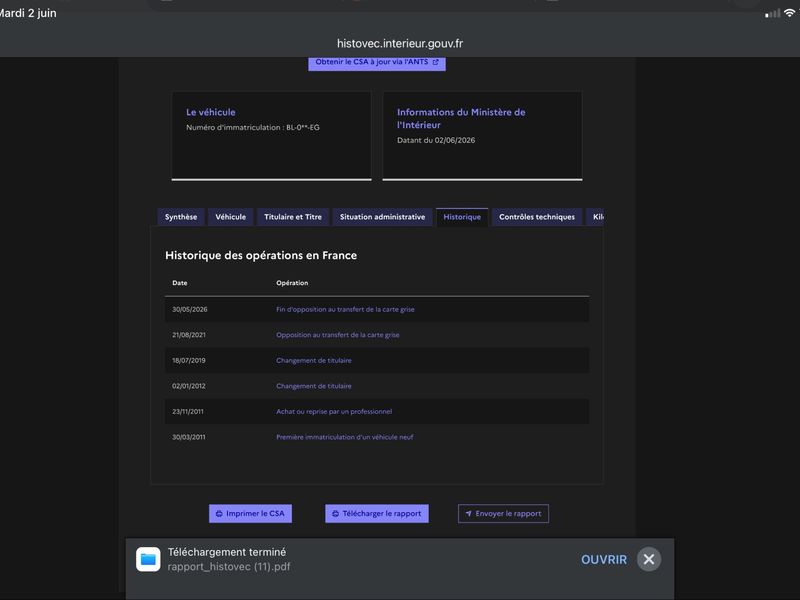
Task: Click the cellular signal bars icon
Action: click(x=772, y=14)
